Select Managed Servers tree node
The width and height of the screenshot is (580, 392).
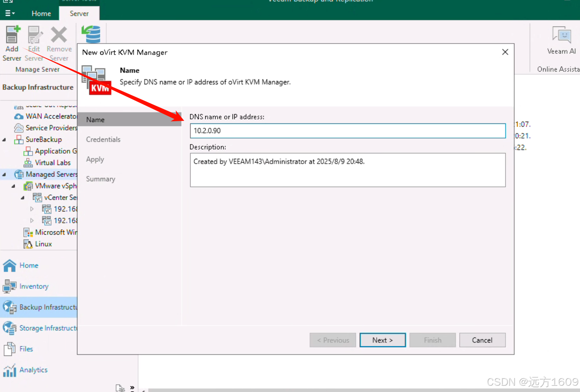tap(51, 174)
